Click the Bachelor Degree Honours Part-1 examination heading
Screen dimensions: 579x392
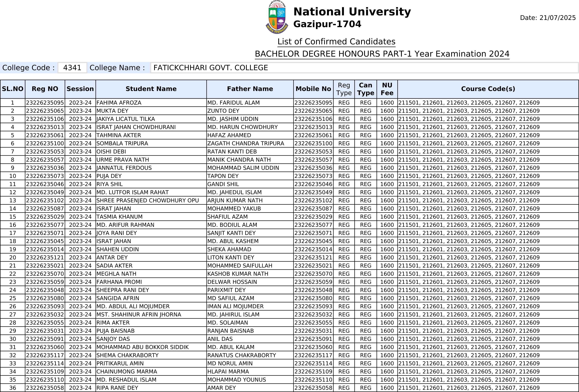click(382, 54)
